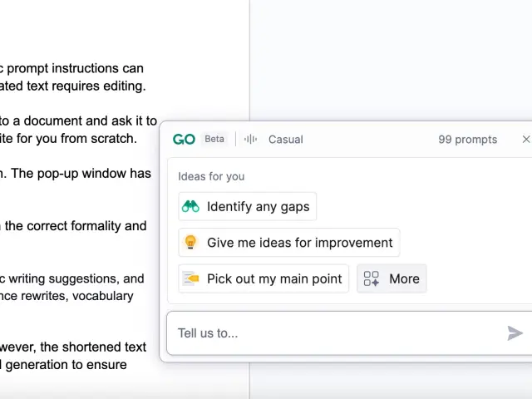The image size is (532, 399).
Task: Click the More prompts grid icon
Action: click(x=372, y=278)
